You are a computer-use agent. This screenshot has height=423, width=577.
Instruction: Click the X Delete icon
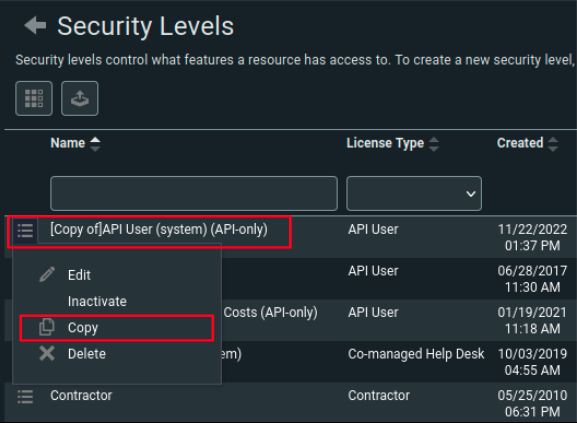tap(47, 353)
